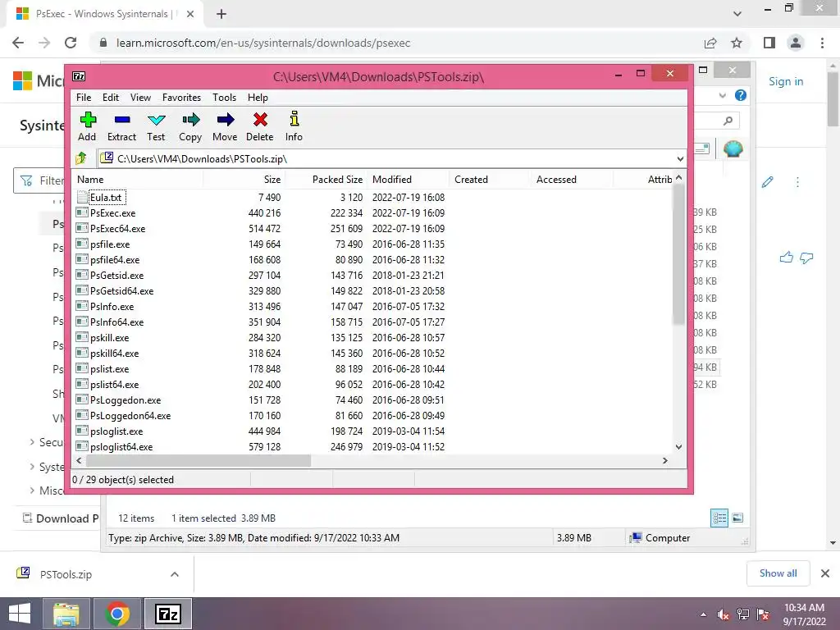Open the Chrome tab search chevron

coord(737,14)
